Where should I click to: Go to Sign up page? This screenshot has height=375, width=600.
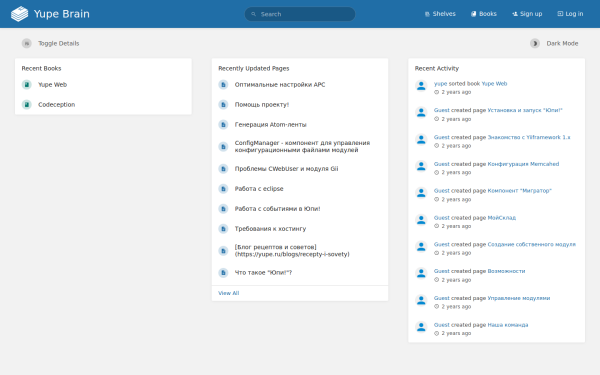point(527,14)
